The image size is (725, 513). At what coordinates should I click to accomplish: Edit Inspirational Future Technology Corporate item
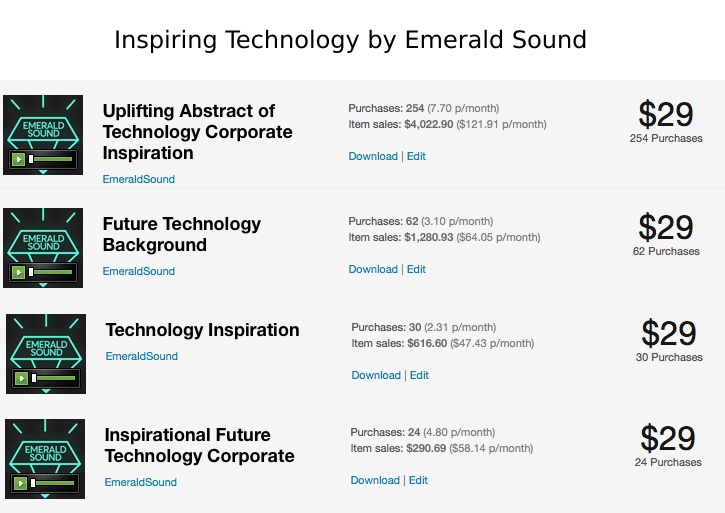click(x=418, y=481)
